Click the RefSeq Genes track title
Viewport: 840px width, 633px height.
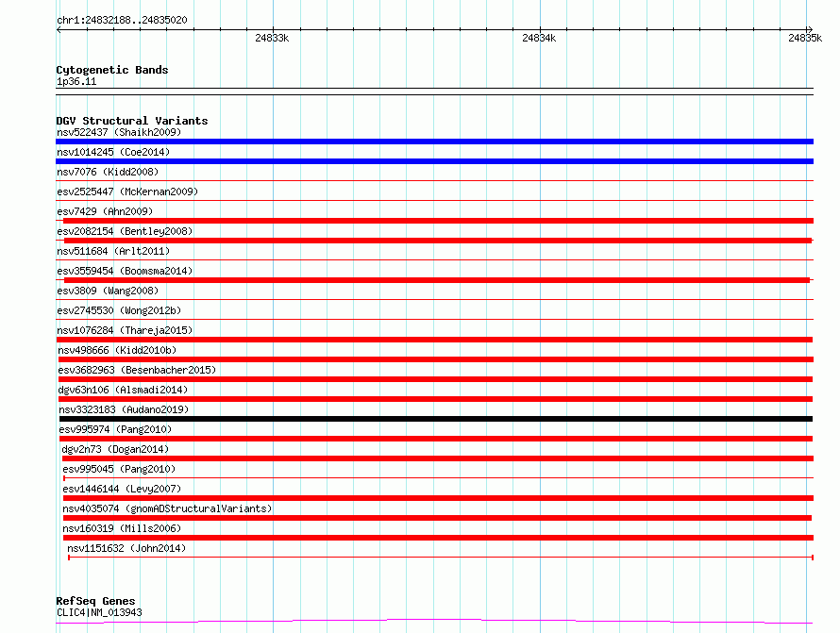[x=95, y=602]
